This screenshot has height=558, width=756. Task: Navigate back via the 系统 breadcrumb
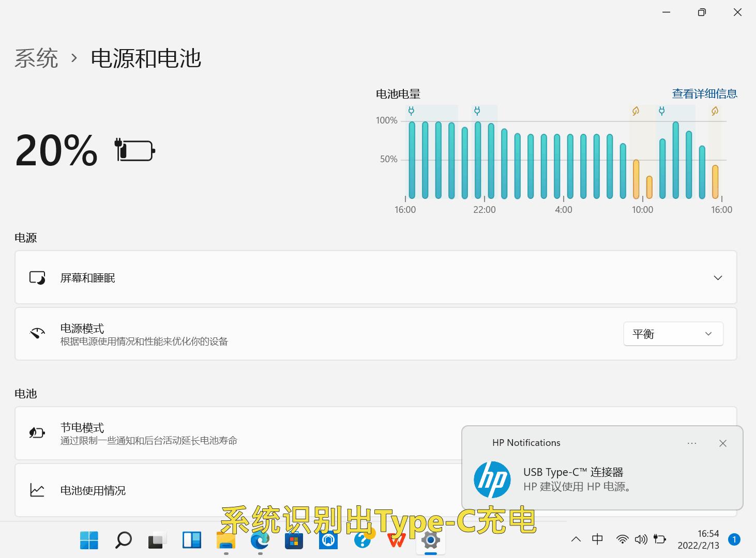point(36,58)
